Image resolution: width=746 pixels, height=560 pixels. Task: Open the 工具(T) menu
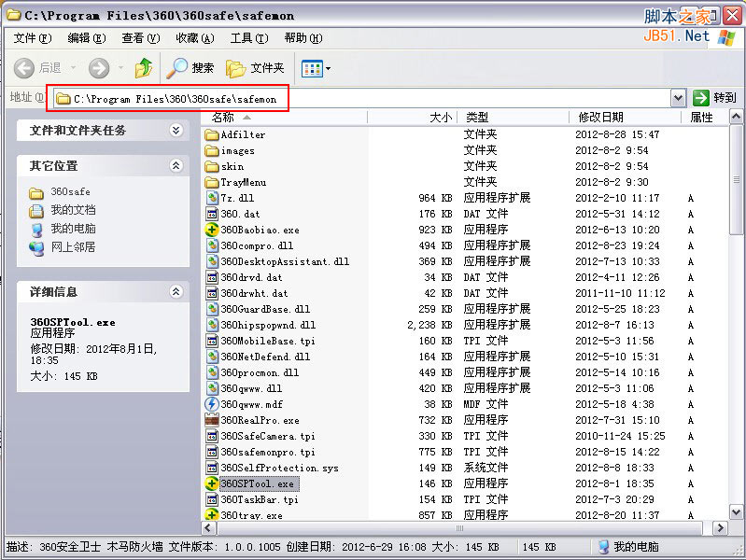click(x=249, y=38)
